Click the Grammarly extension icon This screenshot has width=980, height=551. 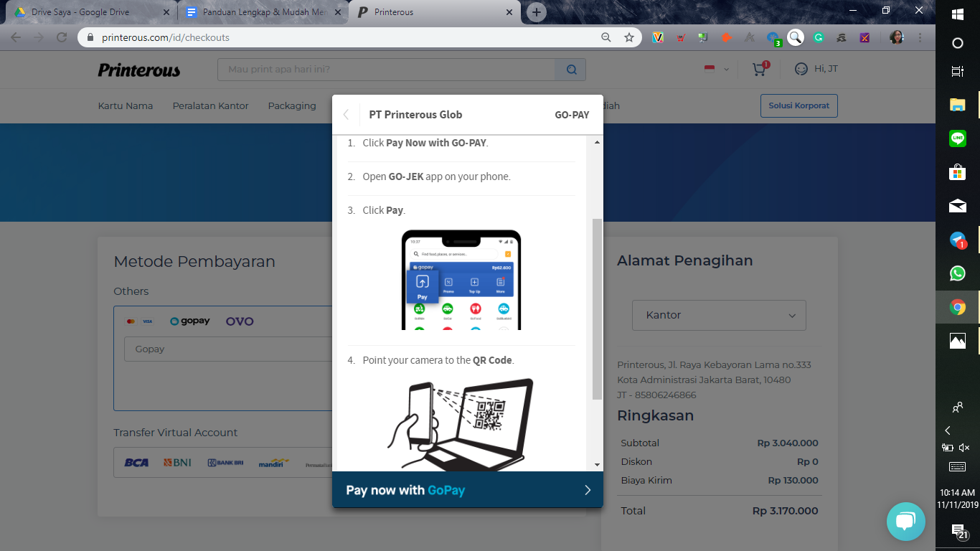tap(819, 37)
